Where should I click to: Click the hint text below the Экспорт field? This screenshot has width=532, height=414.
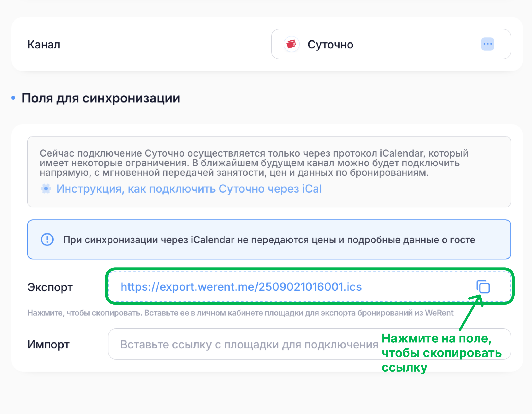coord(240,313)
